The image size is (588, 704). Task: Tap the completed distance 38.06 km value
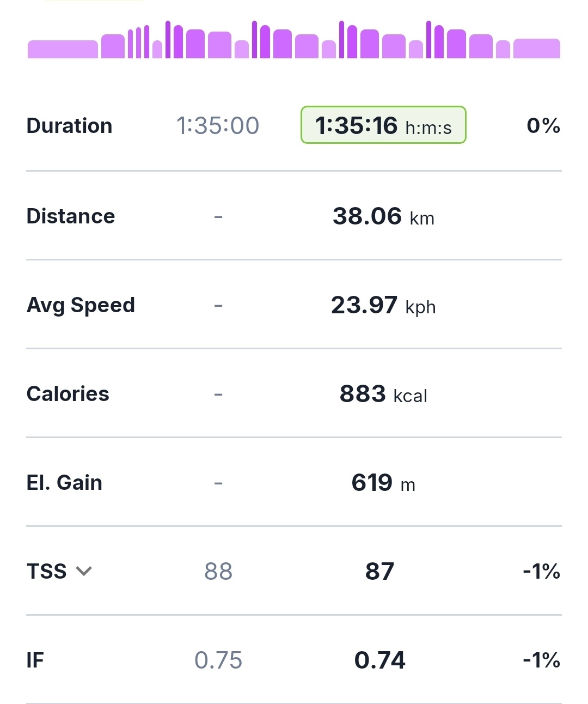[x=383, y=216]
